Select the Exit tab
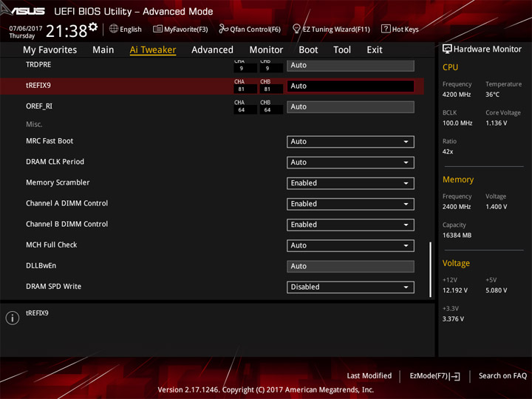The height and width of the screenshot is (399, 532). click(x=375, y=50)
